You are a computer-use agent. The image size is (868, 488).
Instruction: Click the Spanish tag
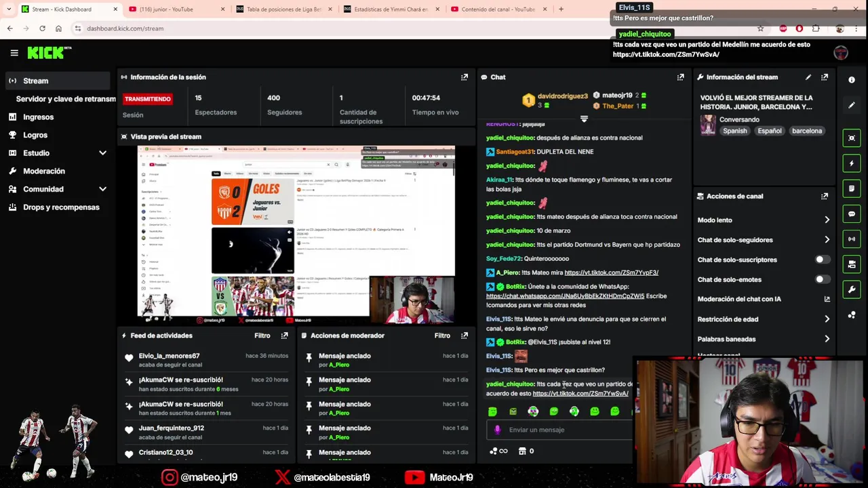coord(734,131)
